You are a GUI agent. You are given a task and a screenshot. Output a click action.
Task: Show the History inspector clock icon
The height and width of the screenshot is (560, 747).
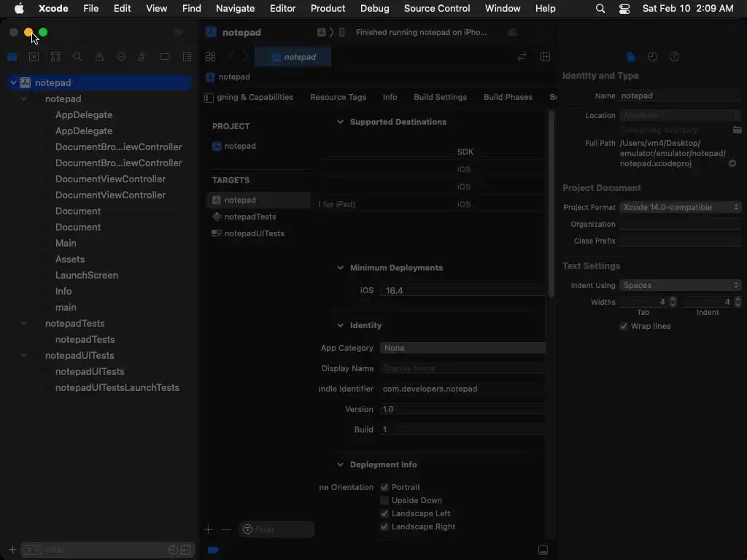coord(653,57)
